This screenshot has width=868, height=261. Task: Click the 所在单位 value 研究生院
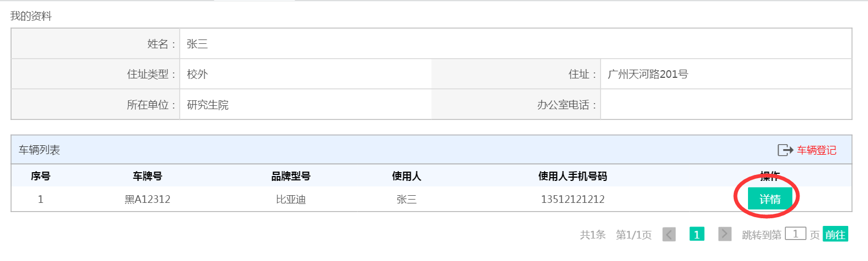pos(208,105)
